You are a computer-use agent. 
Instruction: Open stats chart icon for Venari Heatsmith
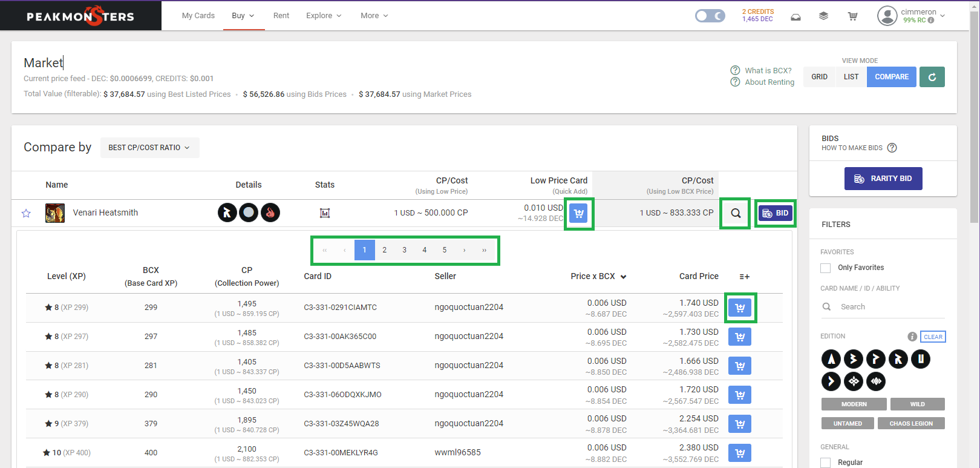pos(325,213)
